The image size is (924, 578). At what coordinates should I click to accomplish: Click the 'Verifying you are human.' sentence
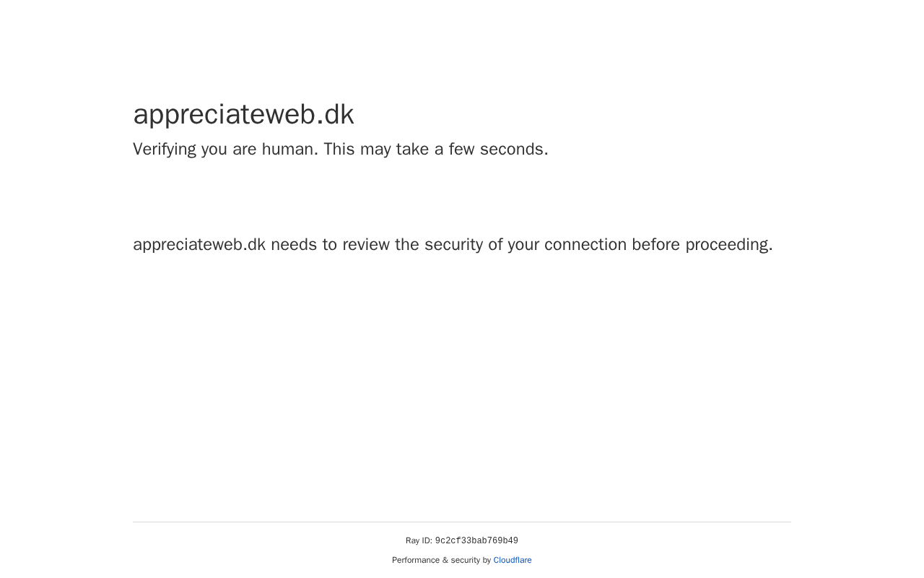(225, 150)
